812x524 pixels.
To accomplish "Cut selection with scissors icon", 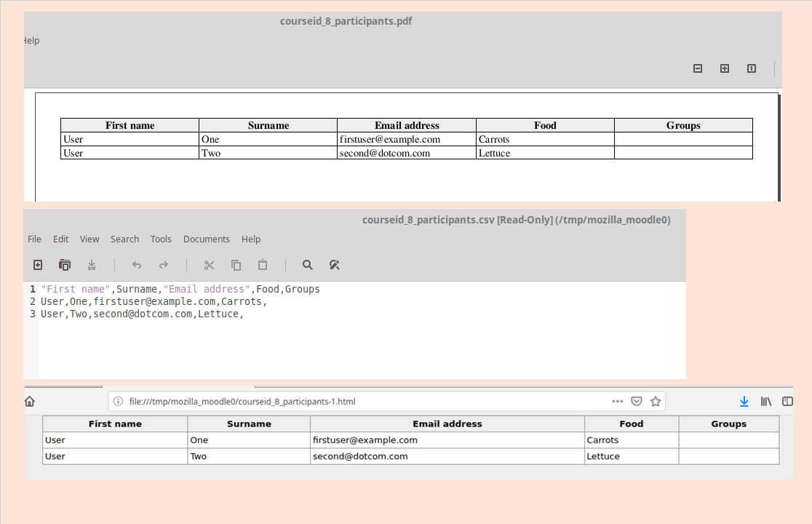I will tap(210, 265).
